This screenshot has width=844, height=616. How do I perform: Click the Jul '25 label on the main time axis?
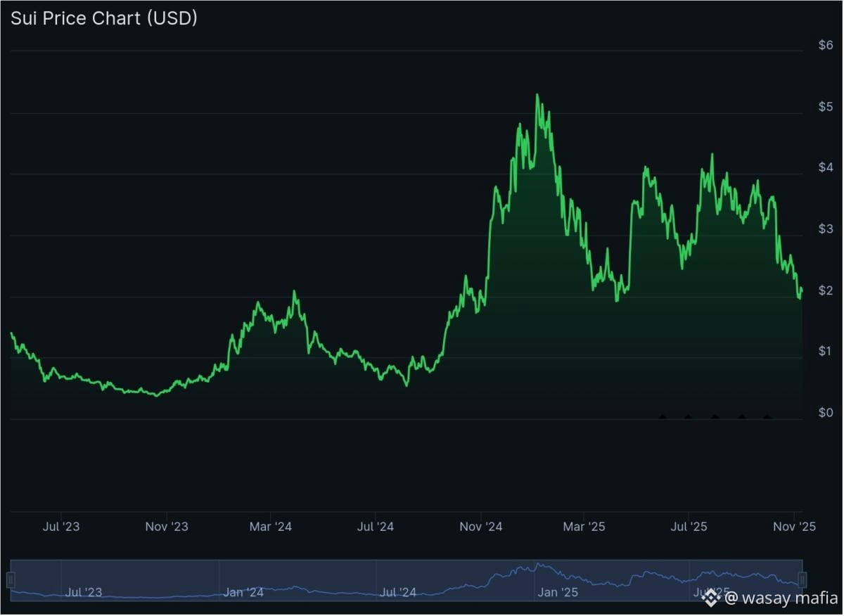pyautogui.click(x=689, y=527)
